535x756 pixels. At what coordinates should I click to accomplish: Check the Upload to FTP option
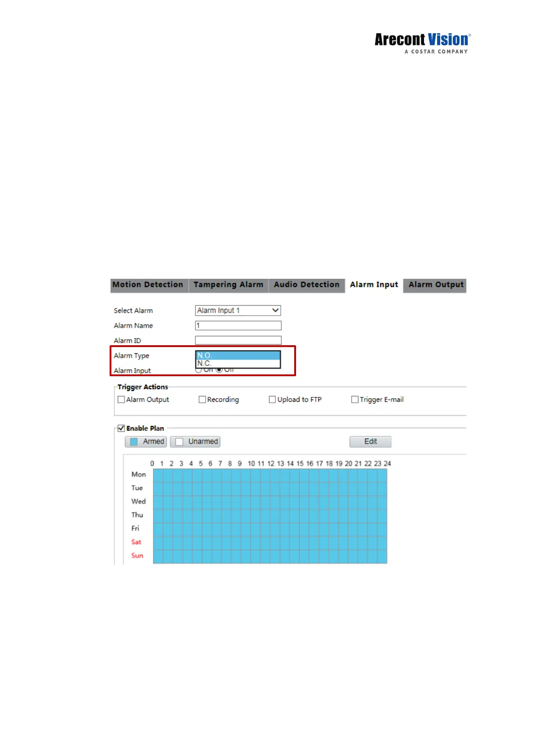272,400
